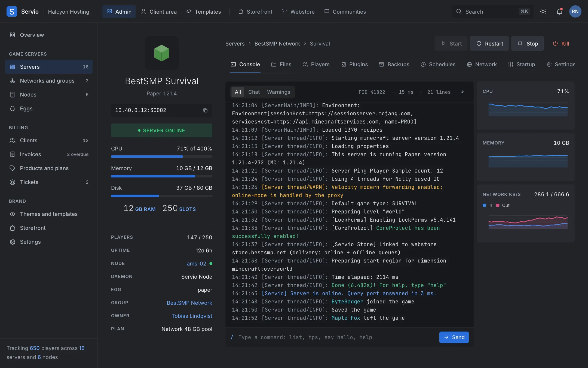Copy the server address 10.40.0.12:30002
588x368 pixels.
click(205, 110)
